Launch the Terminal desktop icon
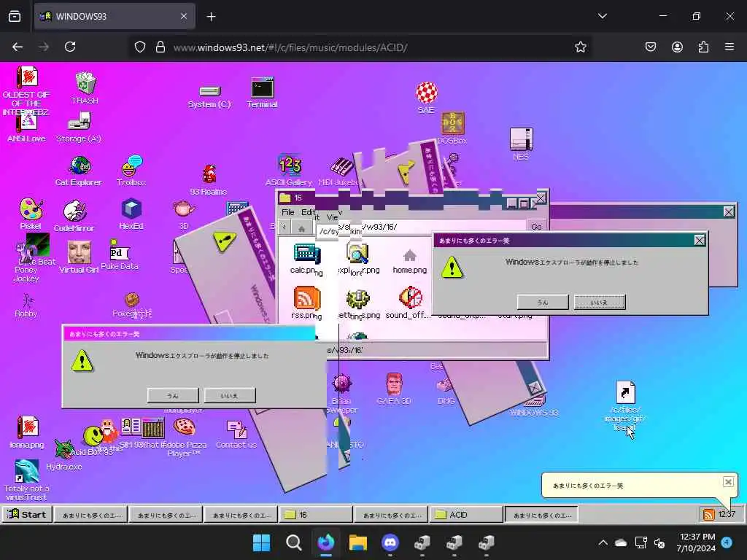This screenshot has height=560, width=747. click(x=262, y=92)
